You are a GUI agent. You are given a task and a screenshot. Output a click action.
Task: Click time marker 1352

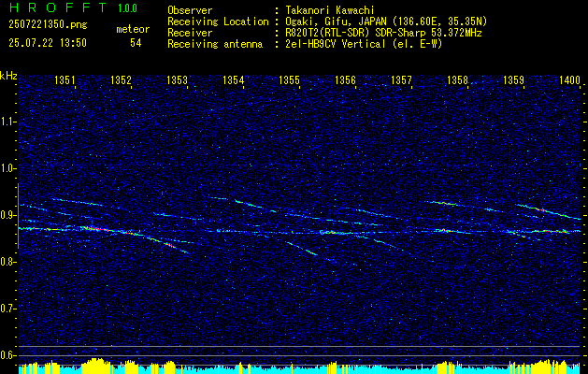click(121, 79)
